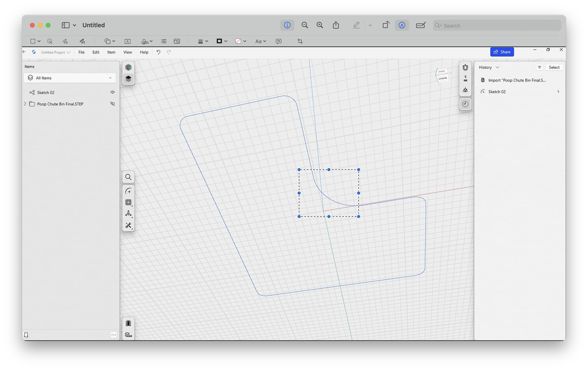Image resolution: width=588 pixels, height=370 pixels.
Task: Click the Preview Search field
Action: click(497, 25)
